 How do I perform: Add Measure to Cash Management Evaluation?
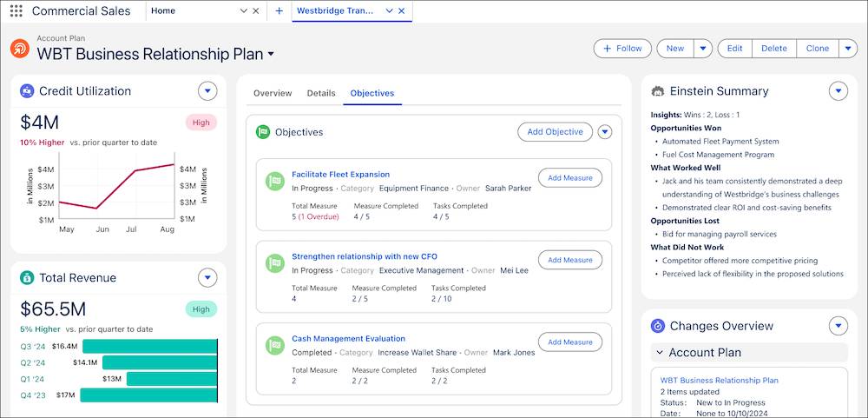pos(570,342)
